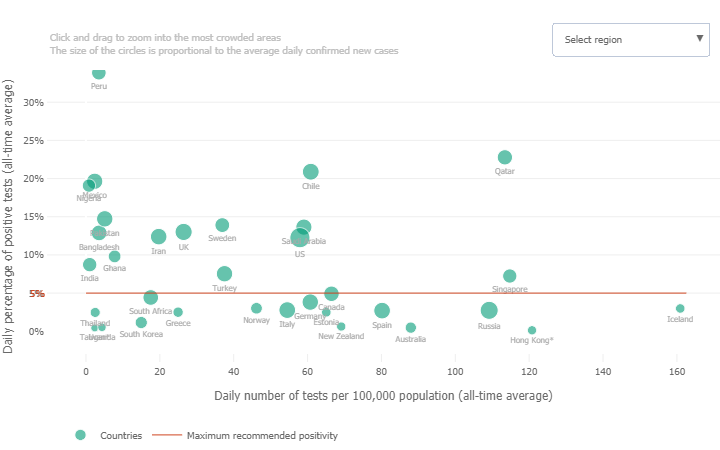Select the Iceland data point
The height and width of the screenshot is (450, 720).
click(680, 309)
